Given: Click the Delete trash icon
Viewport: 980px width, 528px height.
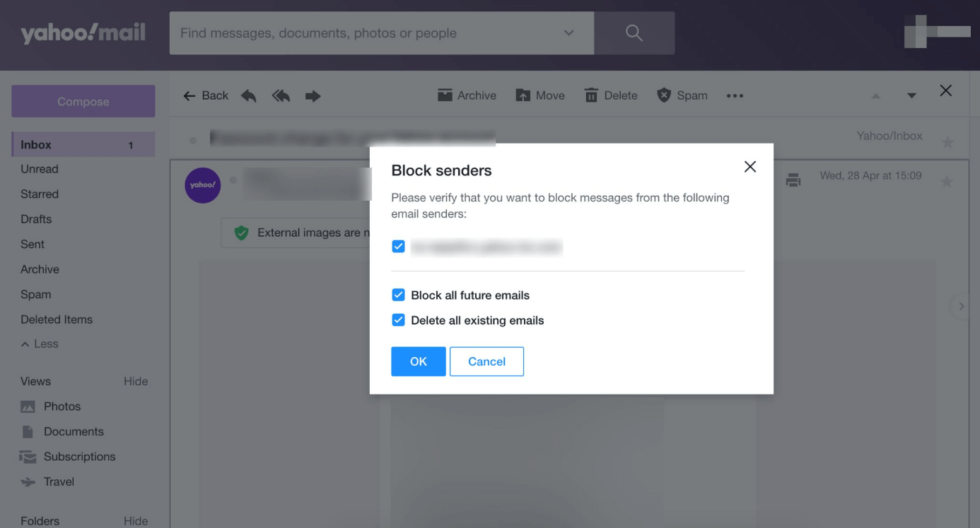Looking at the screenshot, I should click(591, 95).
